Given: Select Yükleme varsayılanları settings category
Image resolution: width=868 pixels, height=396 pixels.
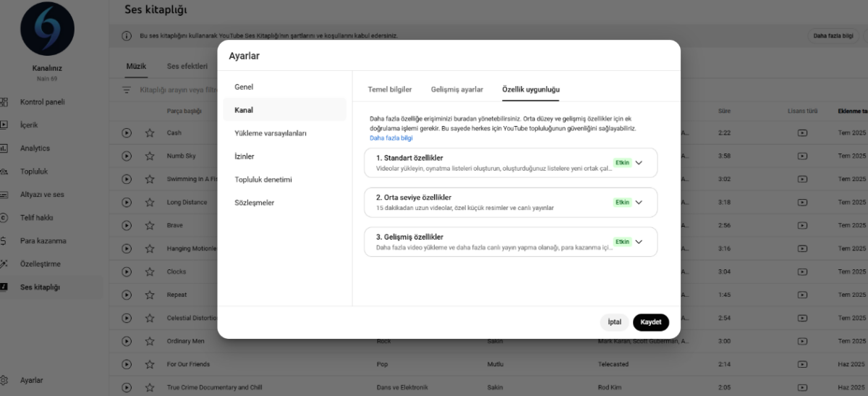Looking at the screenshot, I should [x=271, y=133].
